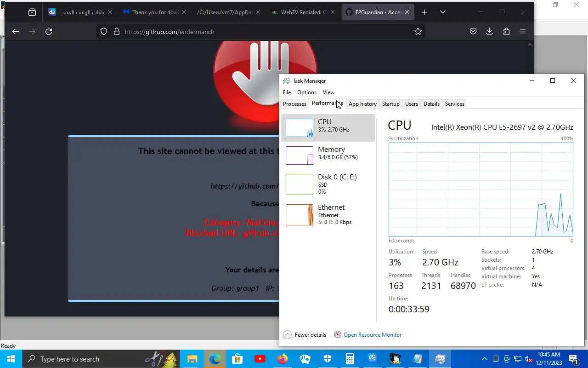Select the Memory performance entry
The width and height of the screenshot is (588, 368).
328,155
